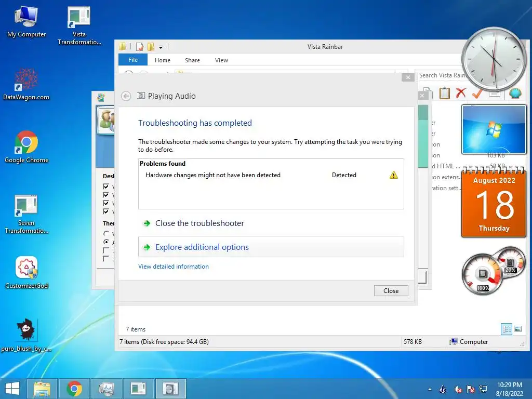Click the Close button in troubleshooter
The width and height of the screenshot is (532, 399).
point(391,291)
